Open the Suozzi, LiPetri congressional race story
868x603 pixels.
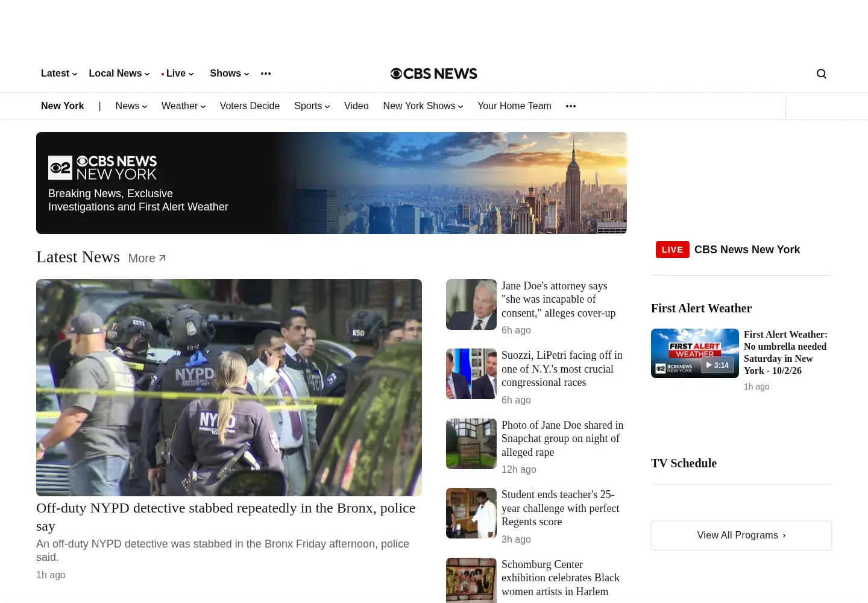click(562, 369)
